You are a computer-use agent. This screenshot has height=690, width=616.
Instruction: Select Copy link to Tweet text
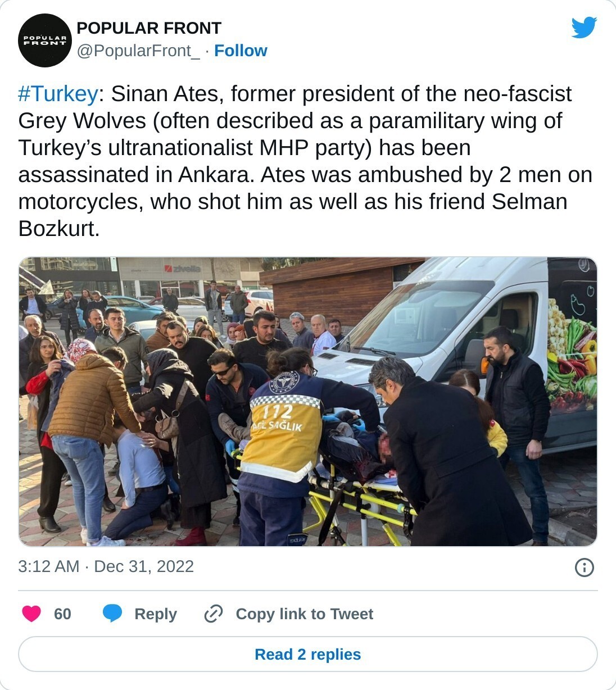pos(305,614)
